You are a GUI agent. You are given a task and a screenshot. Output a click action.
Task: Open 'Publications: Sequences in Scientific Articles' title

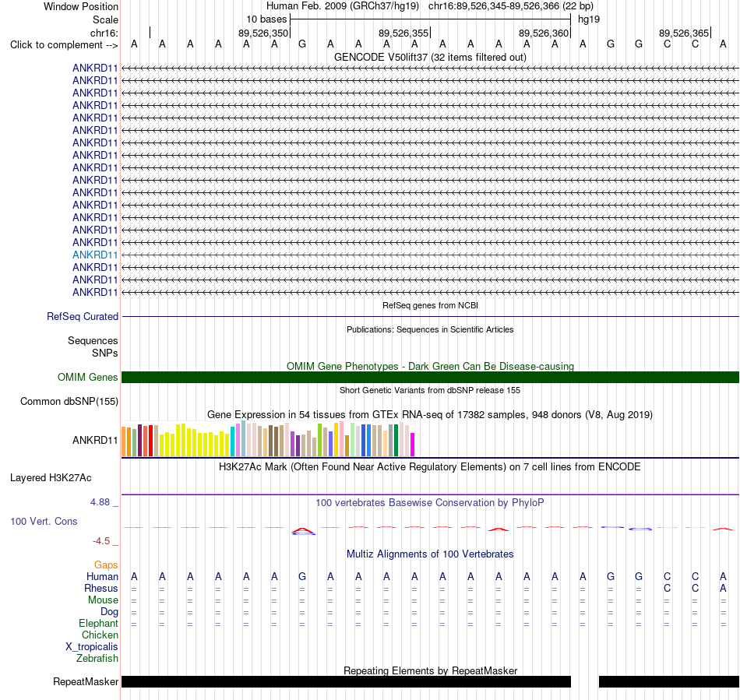(430, 329)
